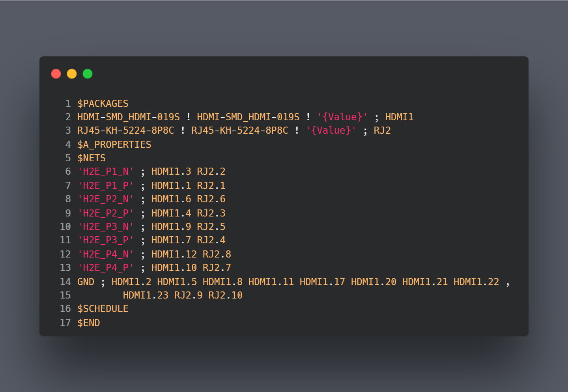568x392 pixels.
Task: Click the HDMI1.22 pin in GND net
Action: pos(476,282)
